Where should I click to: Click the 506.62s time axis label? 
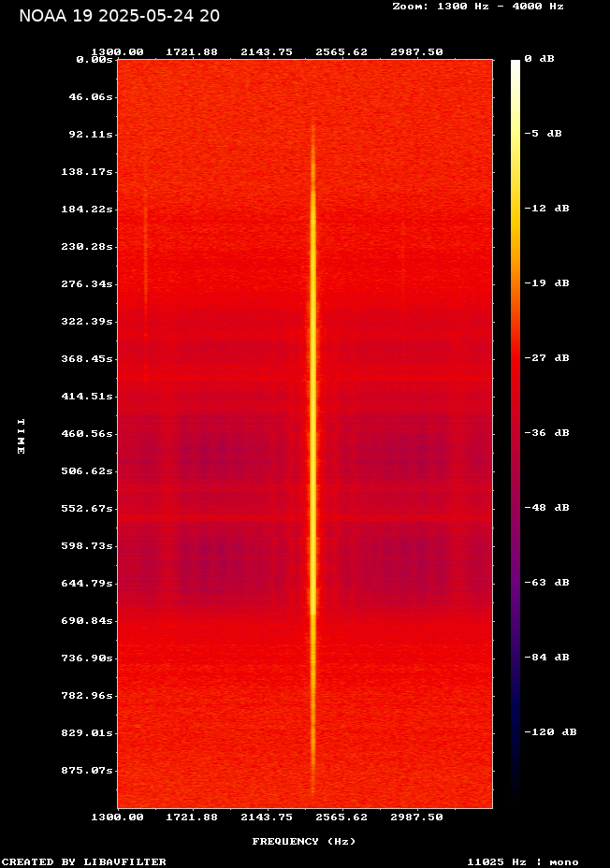(87, 471)
